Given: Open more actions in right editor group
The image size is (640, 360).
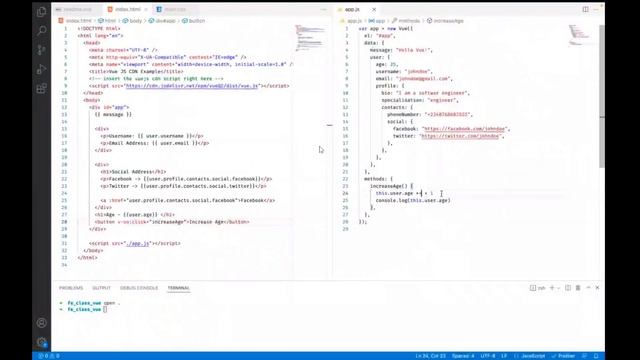Looking at the screenshot, I should (596, 9).
